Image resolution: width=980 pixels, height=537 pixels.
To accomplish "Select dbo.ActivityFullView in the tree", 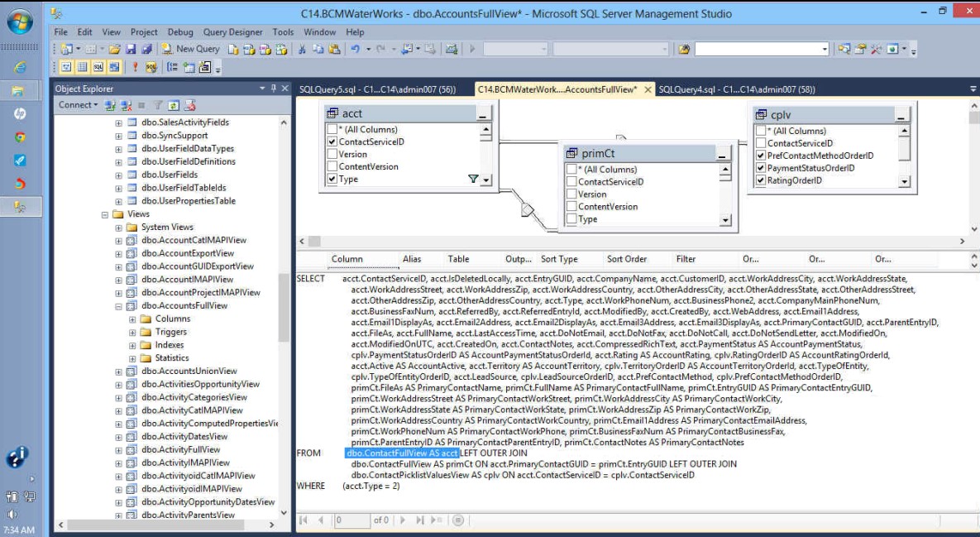I will point(180,450).
